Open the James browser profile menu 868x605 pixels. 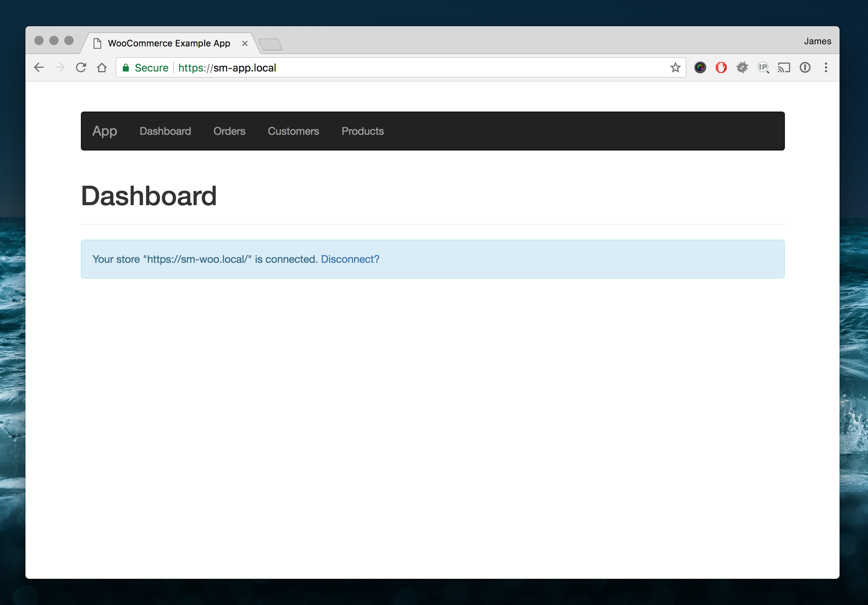[817, 41]
